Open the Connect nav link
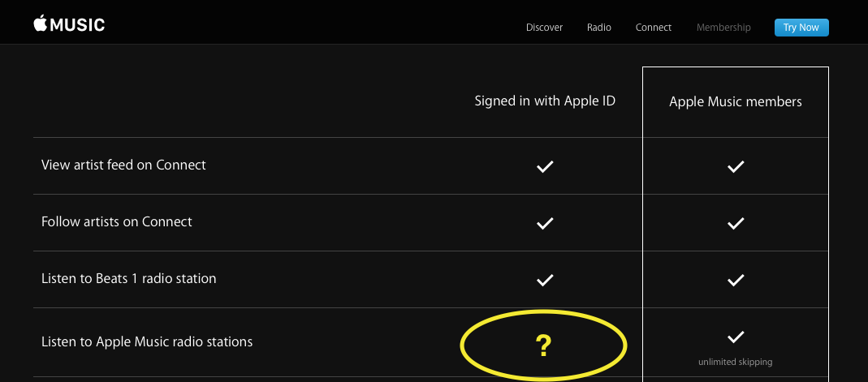The width and height of the screenshot is (868, 382). [x=653, y=27]
